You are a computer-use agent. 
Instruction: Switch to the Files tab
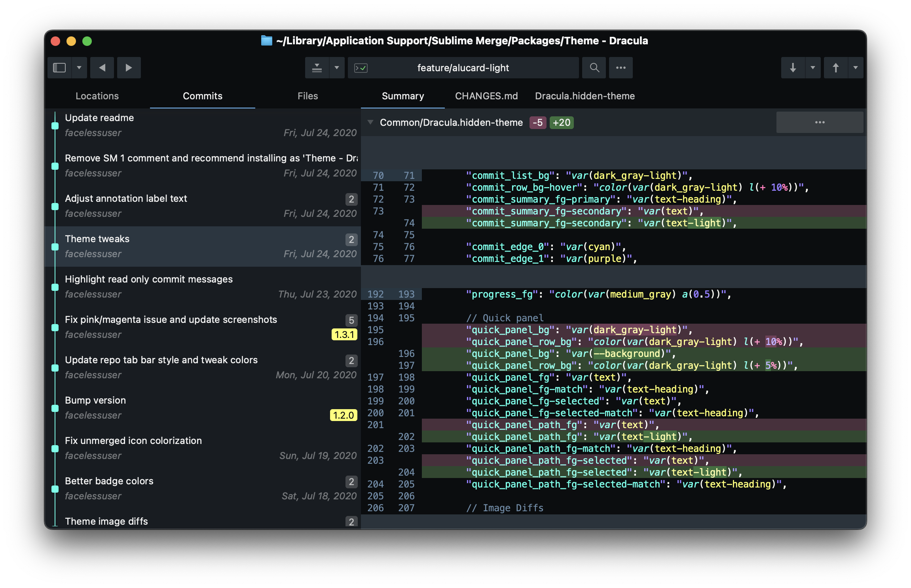(x=307, y=96)
